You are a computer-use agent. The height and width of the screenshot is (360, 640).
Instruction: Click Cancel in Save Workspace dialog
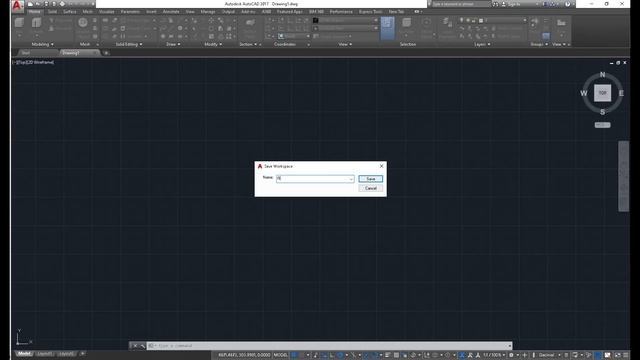pyautogui.click(x=371, y=188)
